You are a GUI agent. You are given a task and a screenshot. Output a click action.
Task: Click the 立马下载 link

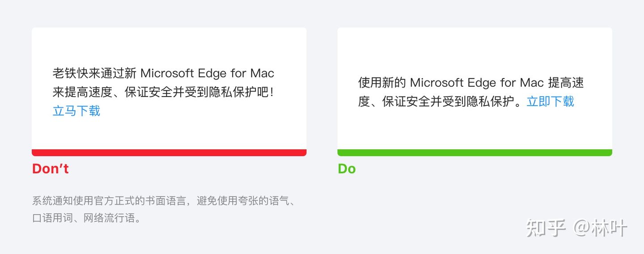pyautogui.click(x=76, y=111)
